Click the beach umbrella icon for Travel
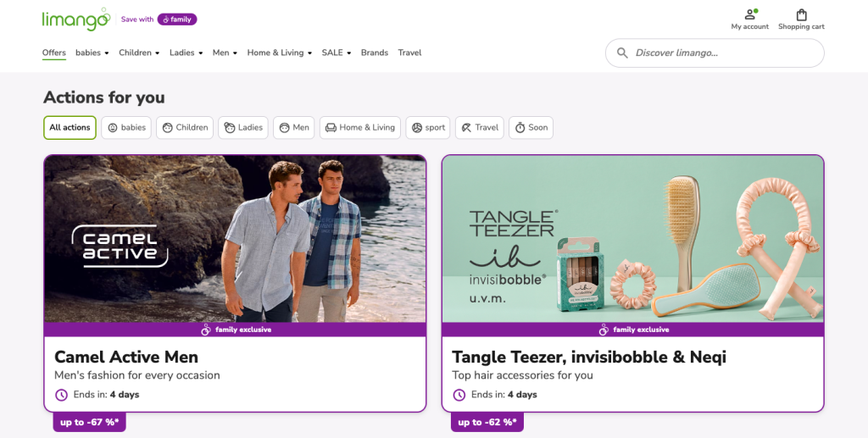This screenshot has height=438, width=868. point(467,128)
